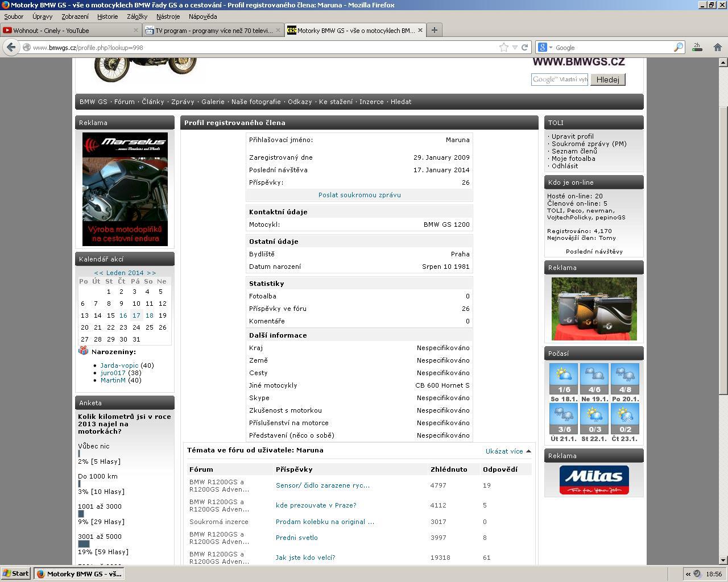Click Upravit profil link
Viewport: 728px width, 582px height.
tap(572, 136)
